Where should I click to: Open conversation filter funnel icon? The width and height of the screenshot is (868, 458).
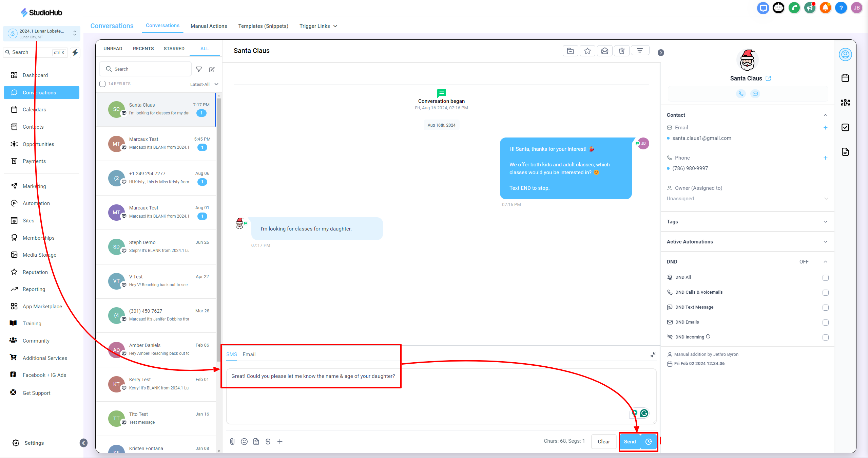coord(199,69)
